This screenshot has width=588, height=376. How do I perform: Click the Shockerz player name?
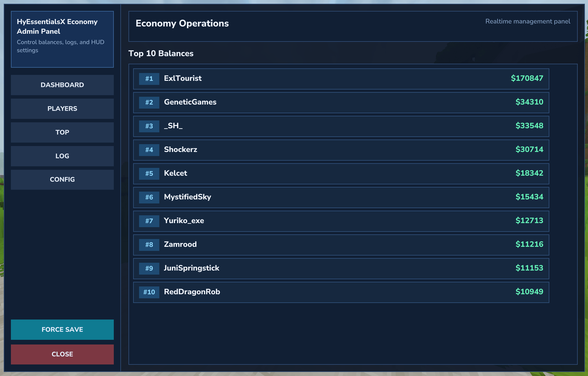tap(181, 149)
